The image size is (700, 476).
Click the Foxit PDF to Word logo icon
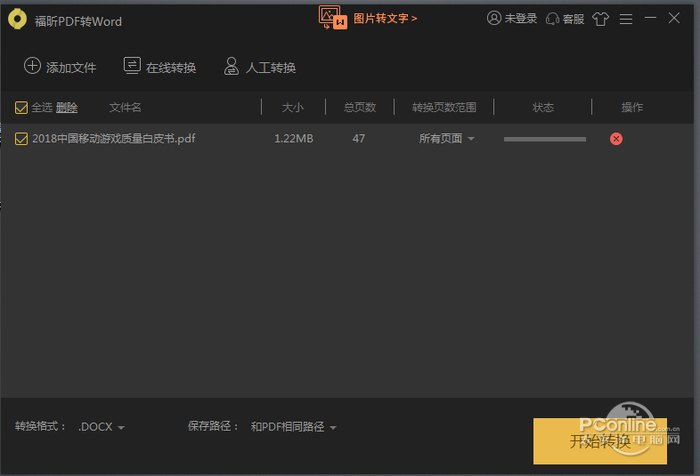[x=17, y=19]
